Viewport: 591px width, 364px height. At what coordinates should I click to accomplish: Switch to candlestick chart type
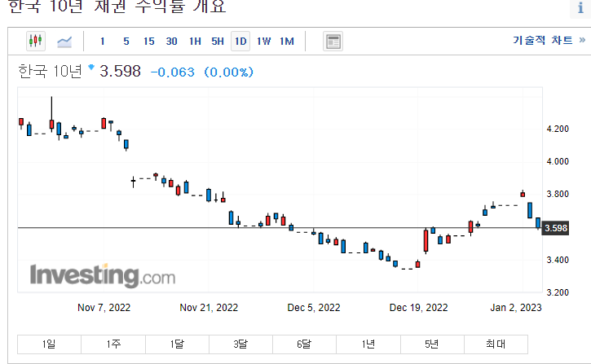coord(36,41)
